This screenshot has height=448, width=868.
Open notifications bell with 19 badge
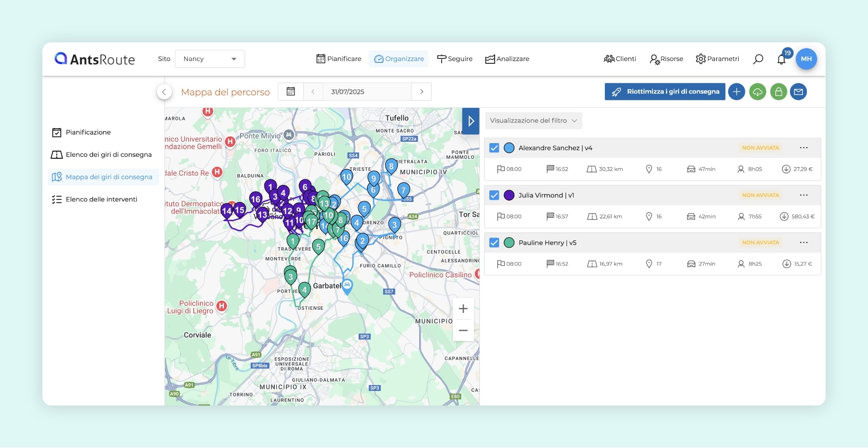pyautogui.click(x=781, y=59)
